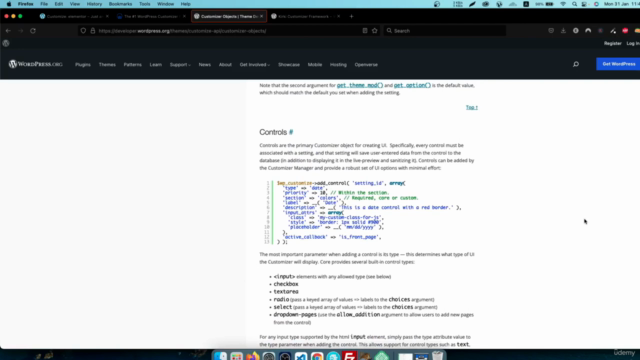The width and height of the screenshot is (640, 360).
Task: Click the date and time in menu bar
Action: click(x=622, y=4)
